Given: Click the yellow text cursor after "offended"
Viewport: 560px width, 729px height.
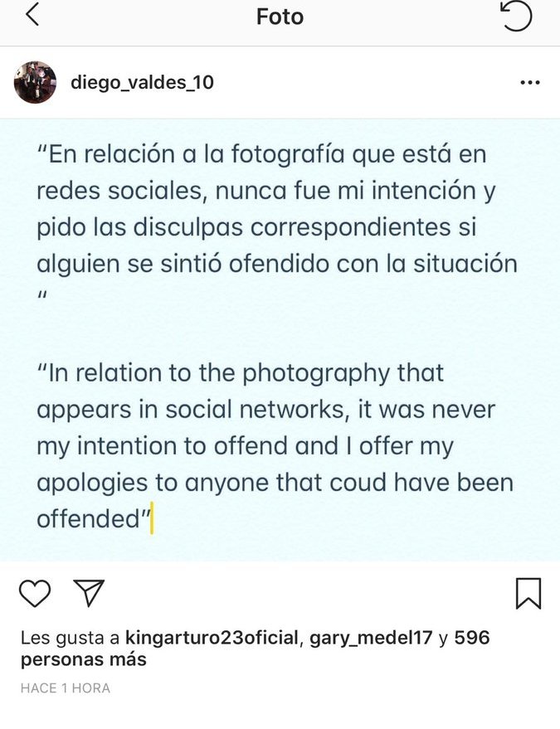Looking at the screenshot, I should tap(153, 520).
